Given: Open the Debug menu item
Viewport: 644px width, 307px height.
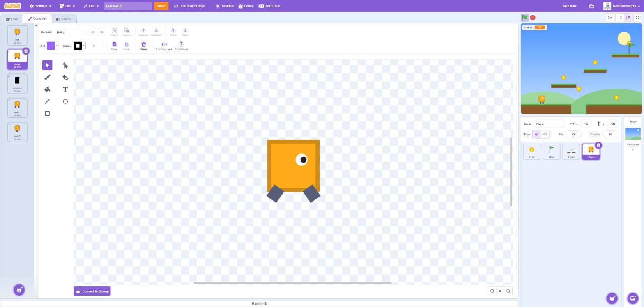Looking at the screenshot, I should [x=246, y=6].
